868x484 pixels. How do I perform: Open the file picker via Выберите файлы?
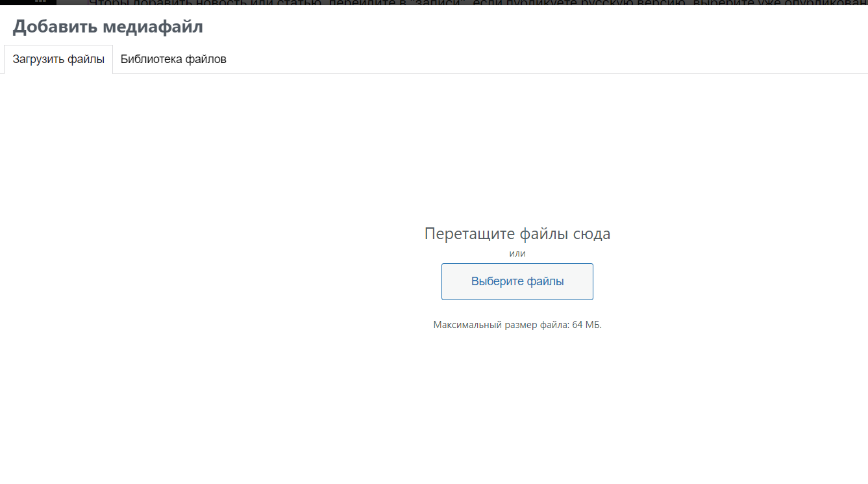[517, 281]
